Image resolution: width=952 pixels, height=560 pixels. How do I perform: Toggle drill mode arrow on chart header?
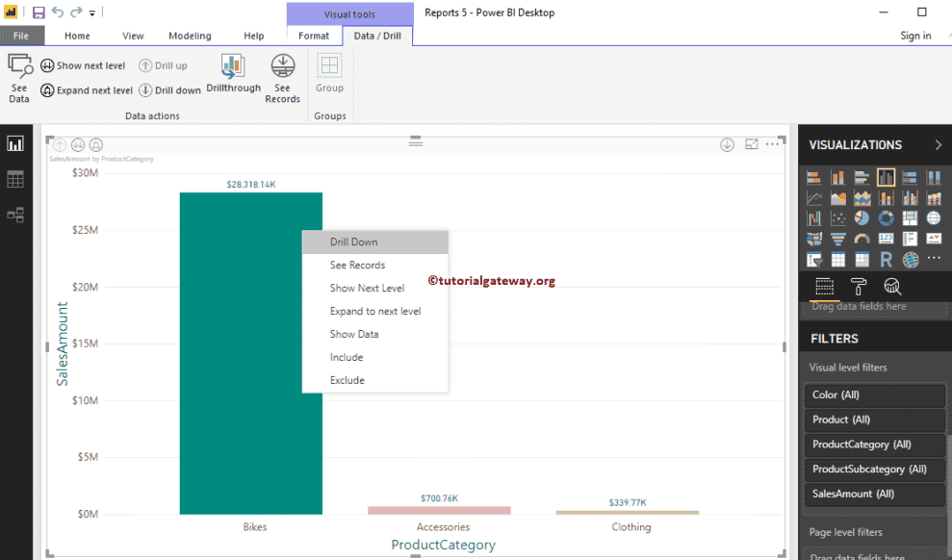tap(727, 144)
